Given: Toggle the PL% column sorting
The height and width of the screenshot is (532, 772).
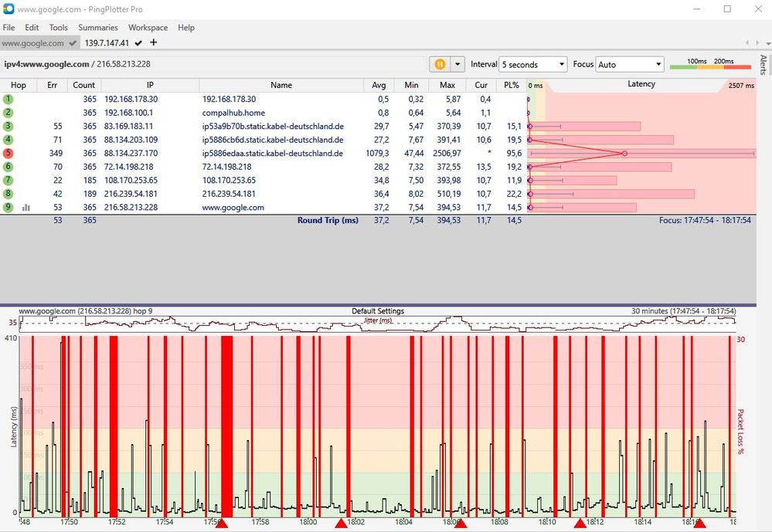Looking at the screenshot, I should [511, 85].
